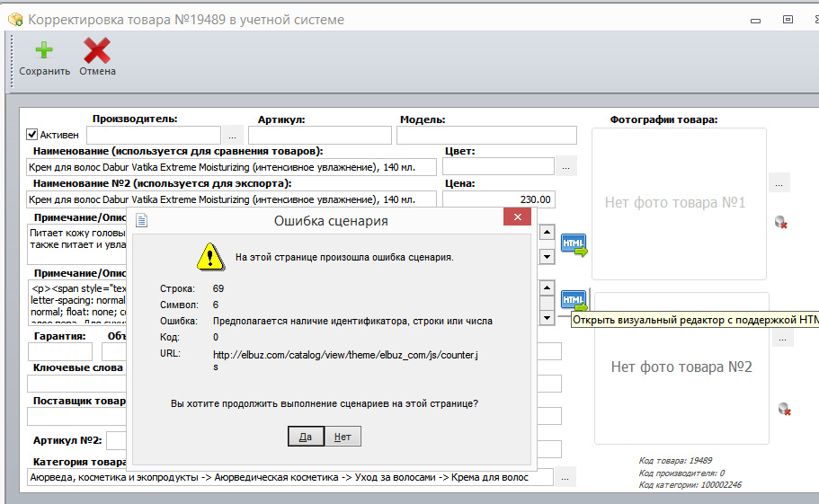Open color picker ellipsis button
Image resolution: width=819 pixels, height=504 pixels.
click(566, 167)
